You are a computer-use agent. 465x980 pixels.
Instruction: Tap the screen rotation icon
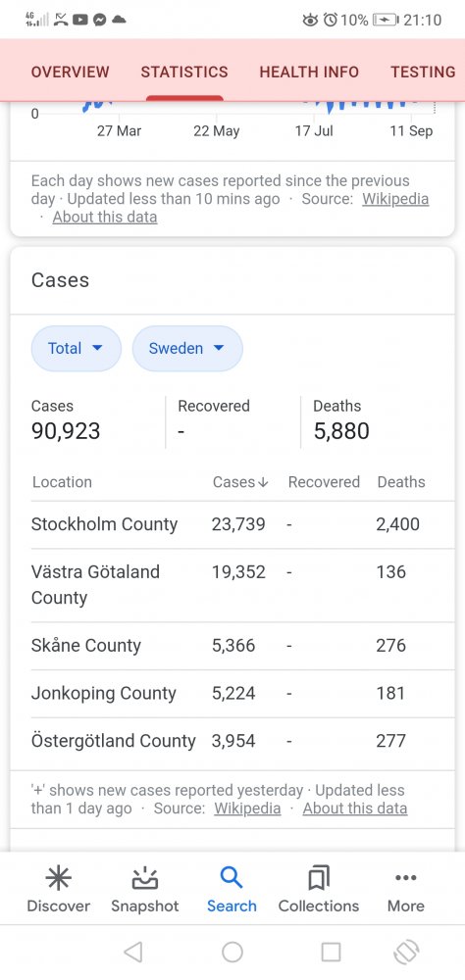405,952
